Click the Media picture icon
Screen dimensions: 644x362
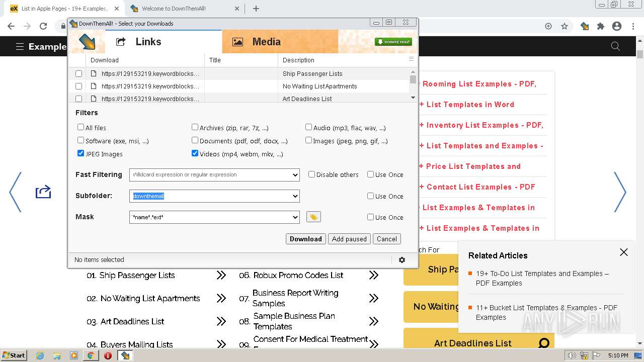(238, 42)
